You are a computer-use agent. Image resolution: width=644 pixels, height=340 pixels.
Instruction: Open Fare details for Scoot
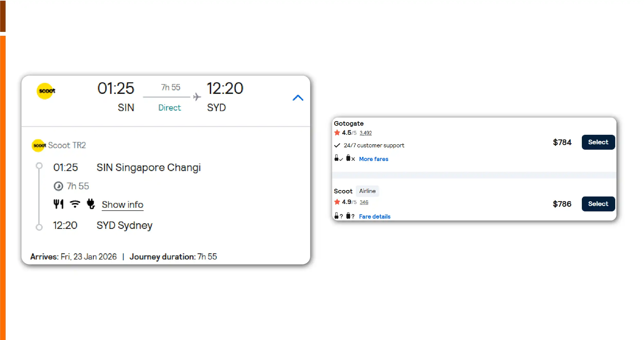(375, 217)
